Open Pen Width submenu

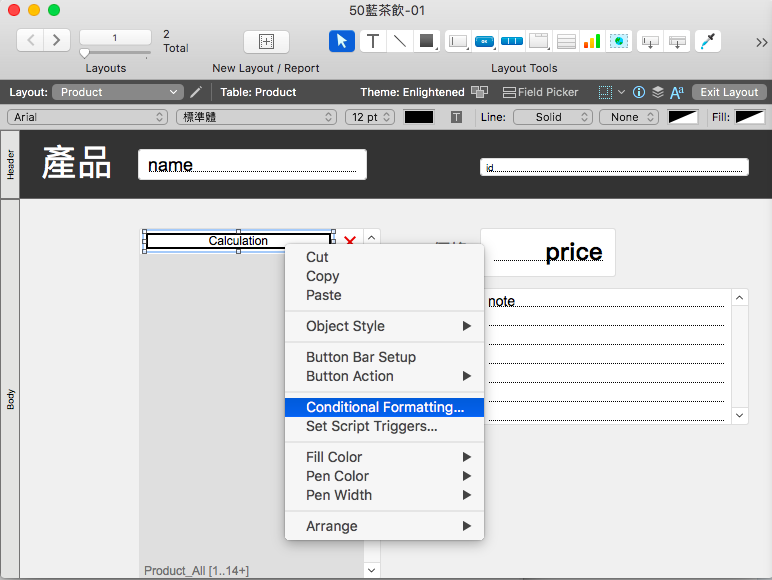384,495
